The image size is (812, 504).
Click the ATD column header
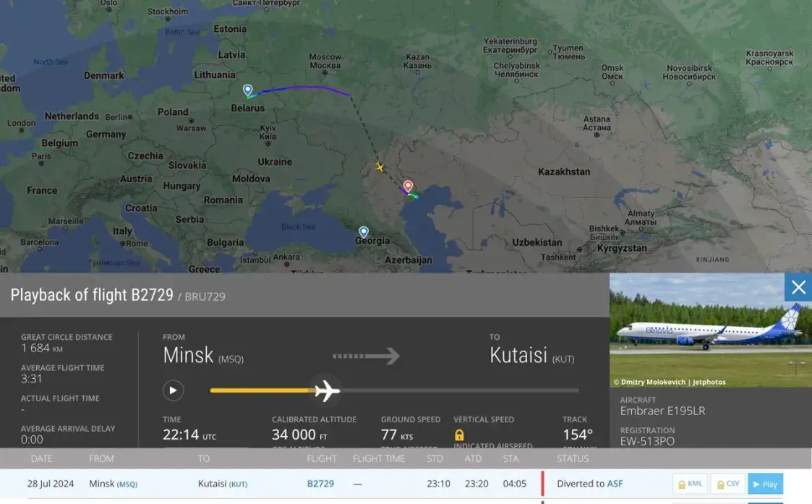click(x=473, y=458)
